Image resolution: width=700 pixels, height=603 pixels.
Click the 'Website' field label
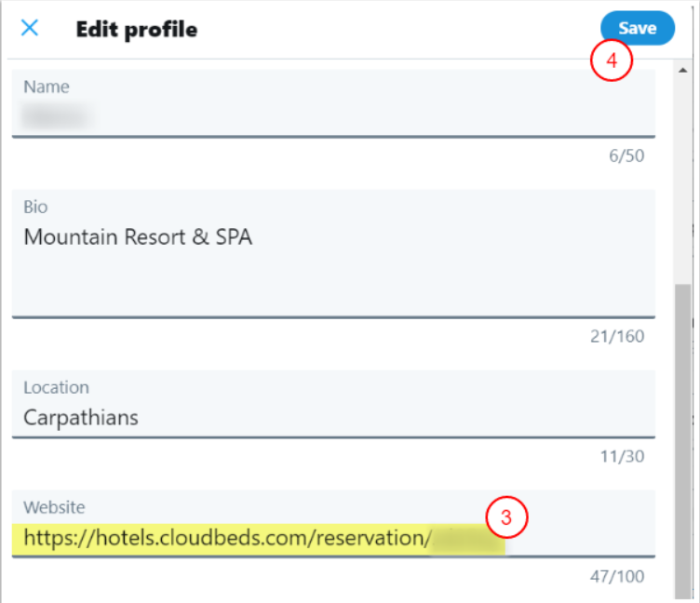(54, 507)
